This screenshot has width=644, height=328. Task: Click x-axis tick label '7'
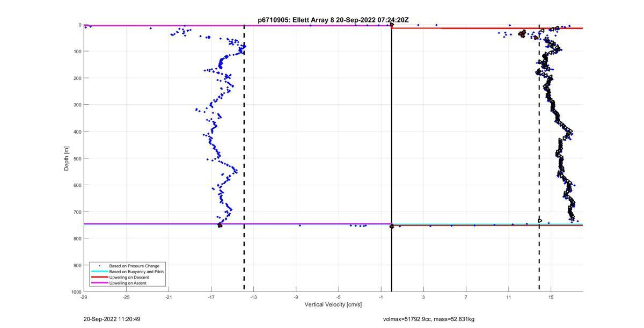pos(466,297)
